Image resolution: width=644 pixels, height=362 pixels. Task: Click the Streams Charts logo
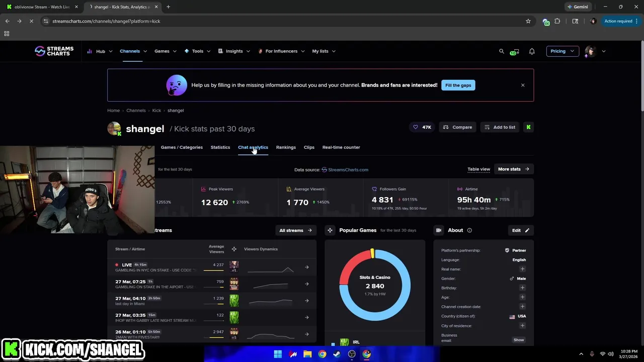point(54,51)
